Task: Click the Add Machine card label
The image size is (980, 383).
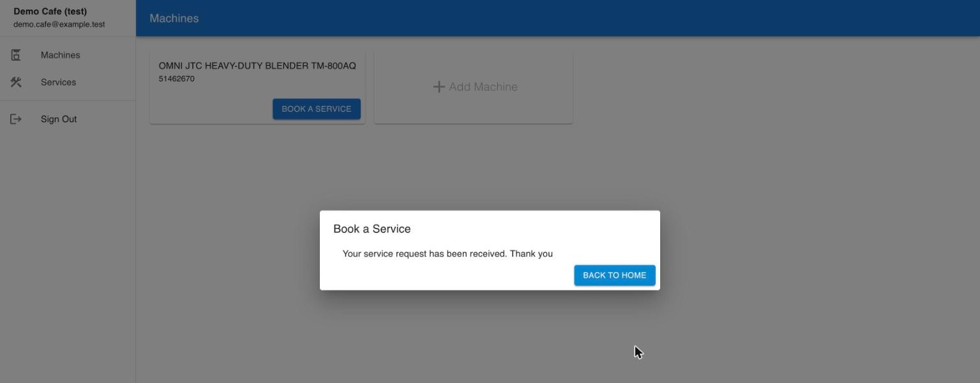Action: [x=483, y=87]
